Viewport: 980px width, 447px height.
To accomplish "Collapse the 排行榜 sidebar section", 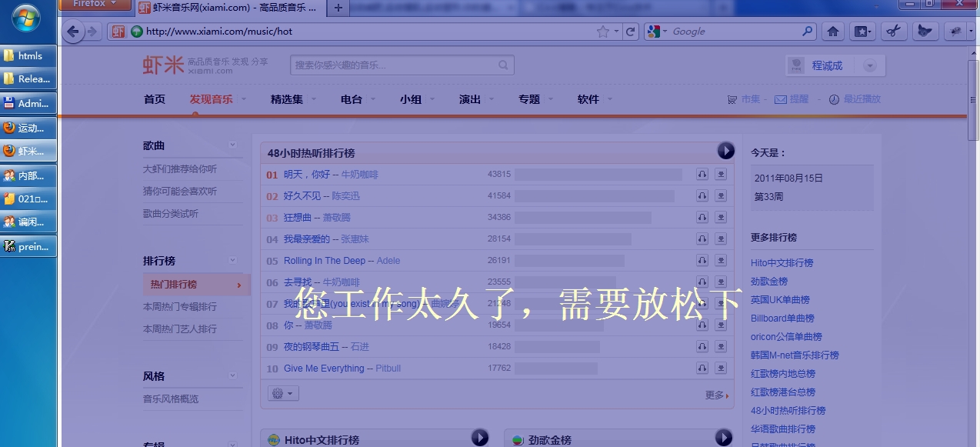I will point(232,261).
